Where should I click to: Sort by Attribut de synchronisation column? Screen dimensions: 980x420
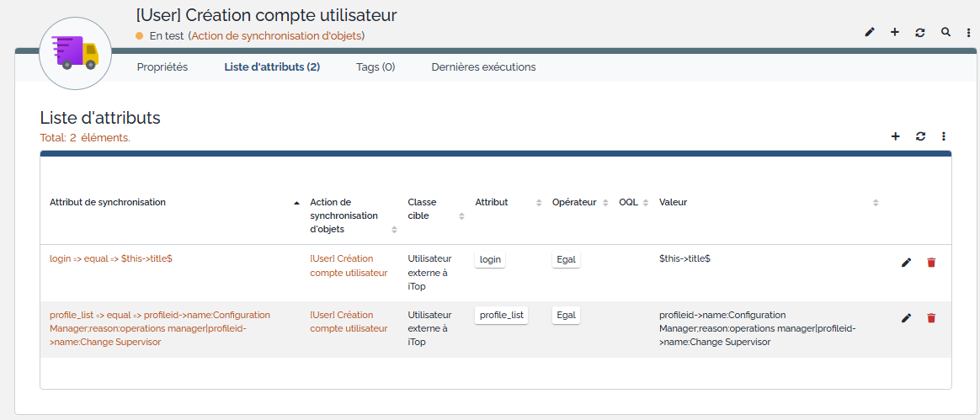(108, 202)
